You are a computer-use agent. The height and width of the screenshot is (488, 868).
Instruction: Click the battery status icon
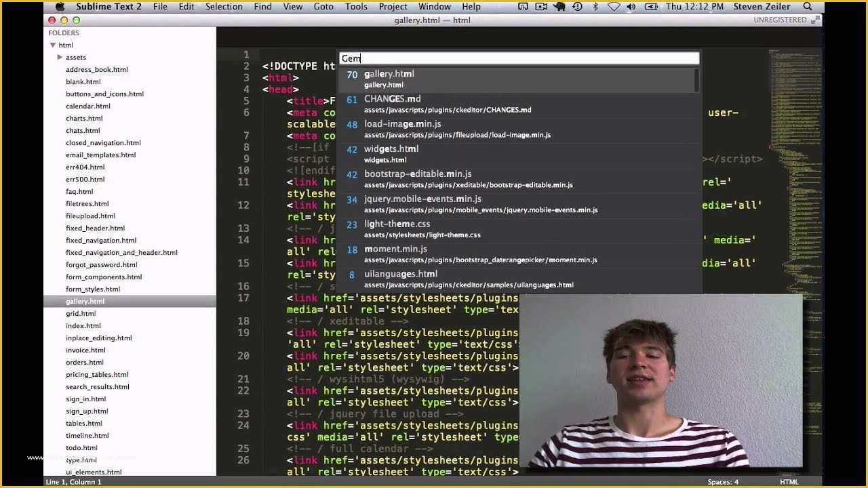652,7
